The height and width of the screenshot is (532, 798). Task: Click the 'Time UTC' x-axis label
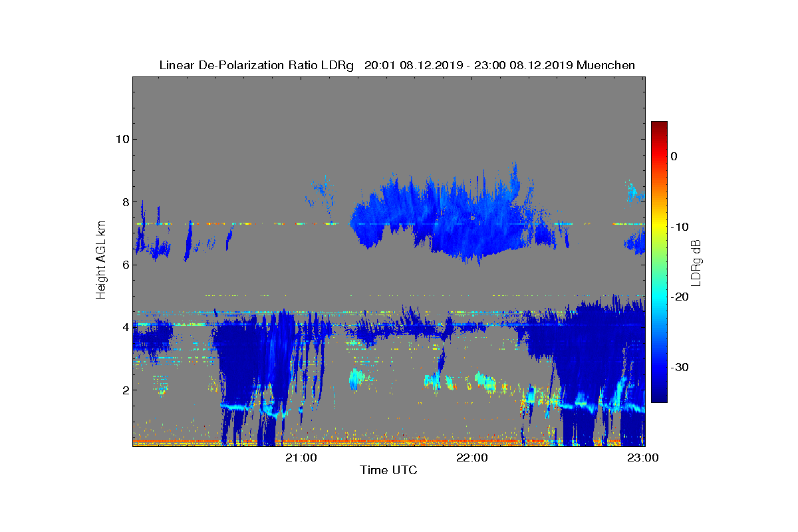(x=388, y=470)
